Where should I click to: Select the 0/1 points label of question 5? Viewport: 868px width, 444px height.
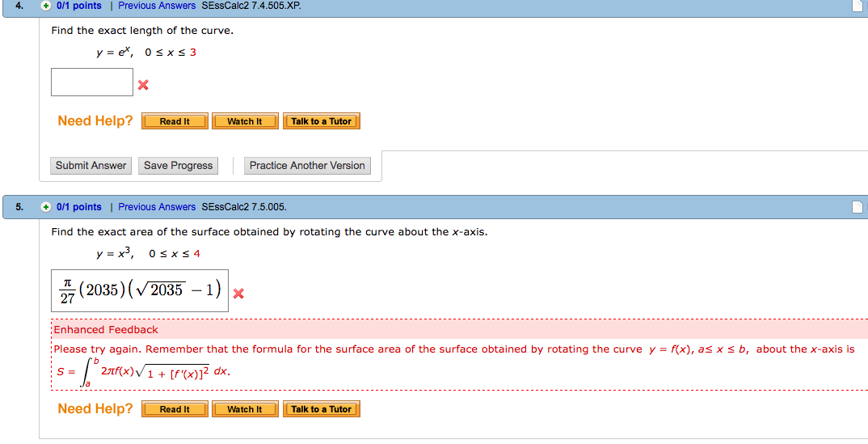pyautogui.click(x=79, y=207)
